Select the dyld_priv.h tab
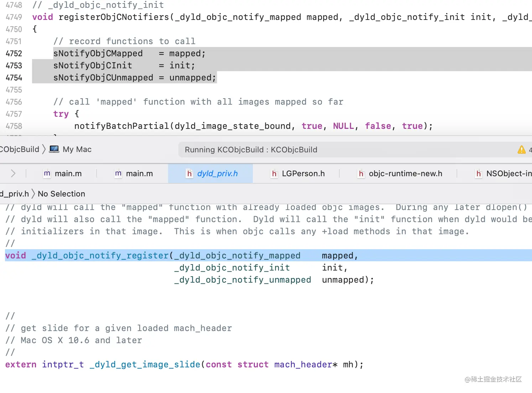The width and height of the screenshot is (532, 393). tap(210, 174)
